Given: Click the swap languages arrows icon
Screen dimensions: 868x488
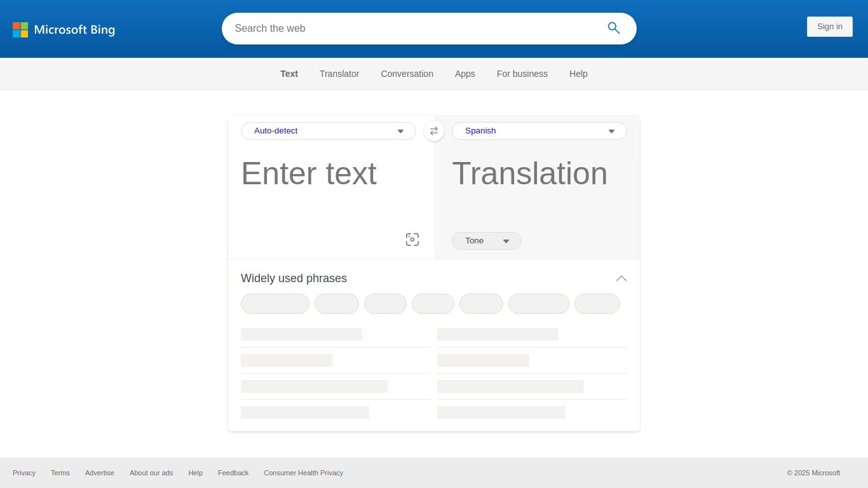Looking at the screenshot, I should point(434,131).
